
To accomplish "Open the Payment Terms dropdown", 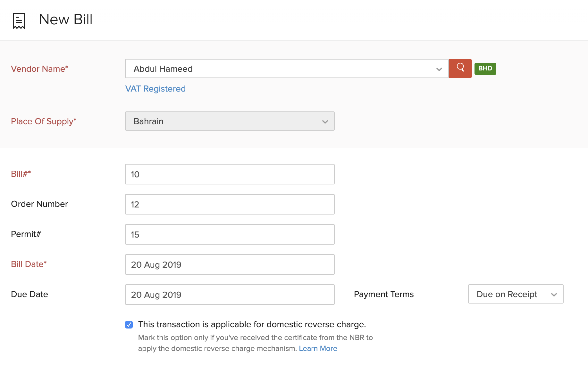I will (x=515, y=294).
